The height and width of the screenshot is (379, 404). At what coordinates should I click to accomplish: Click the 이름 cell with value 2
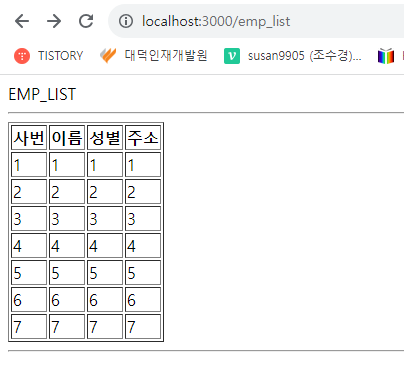(67, 192)
